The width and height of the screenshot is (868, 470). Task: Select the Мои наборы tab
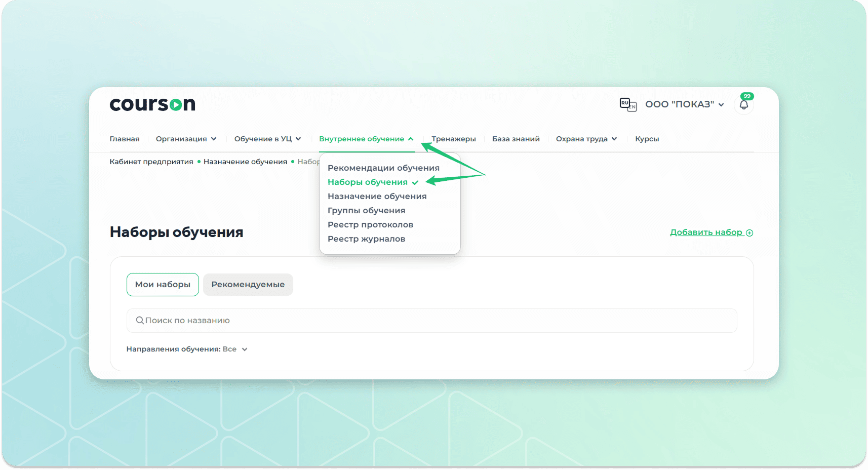click(x=163, y=285)
